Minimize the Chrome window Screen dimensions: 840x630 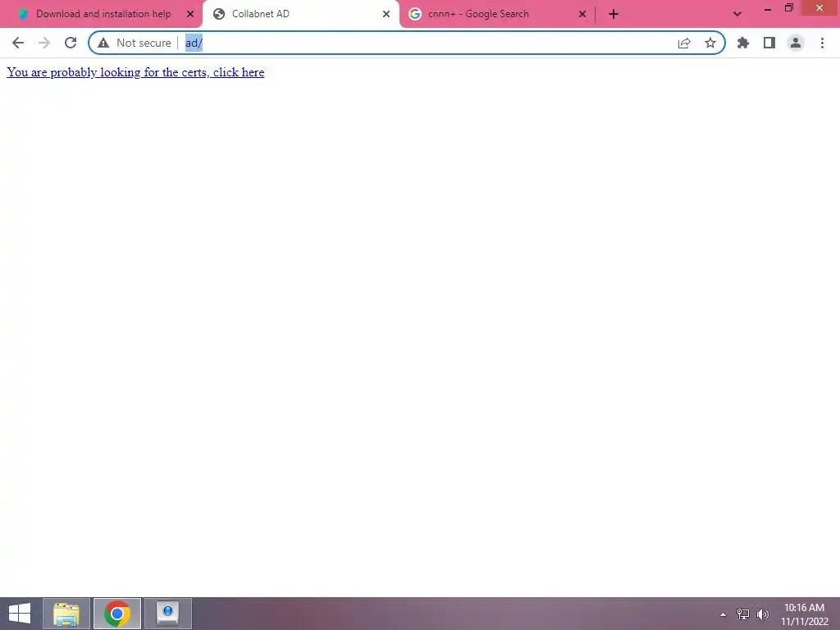click(x=768, y=8)
